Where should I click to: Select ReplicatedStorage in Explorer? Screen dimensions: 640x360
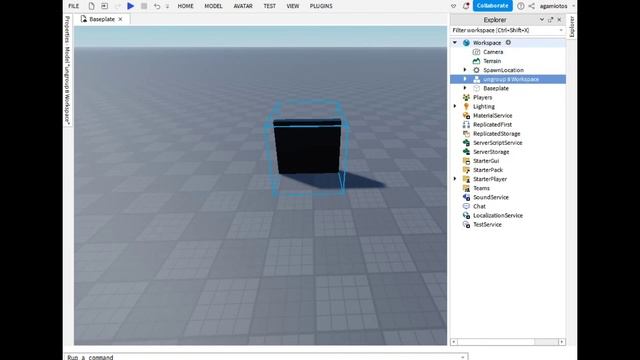[x=497, y=133]
